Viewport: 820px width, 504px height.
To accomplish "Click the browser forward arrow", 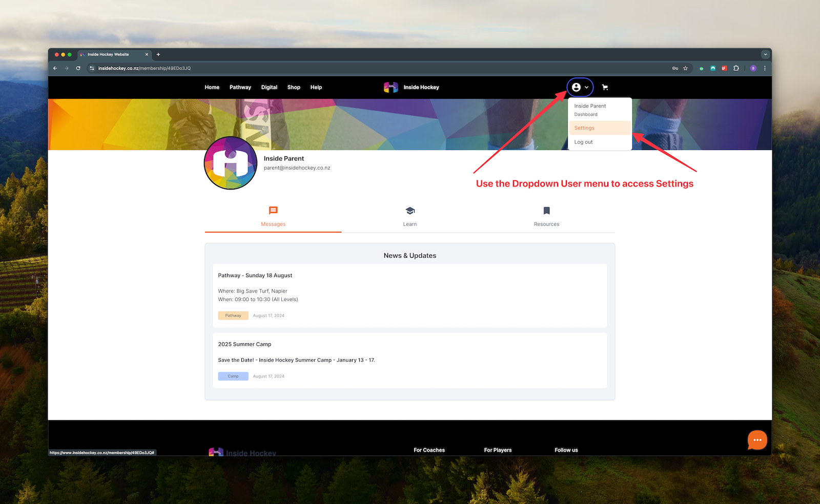I will (x=67, y=68).
